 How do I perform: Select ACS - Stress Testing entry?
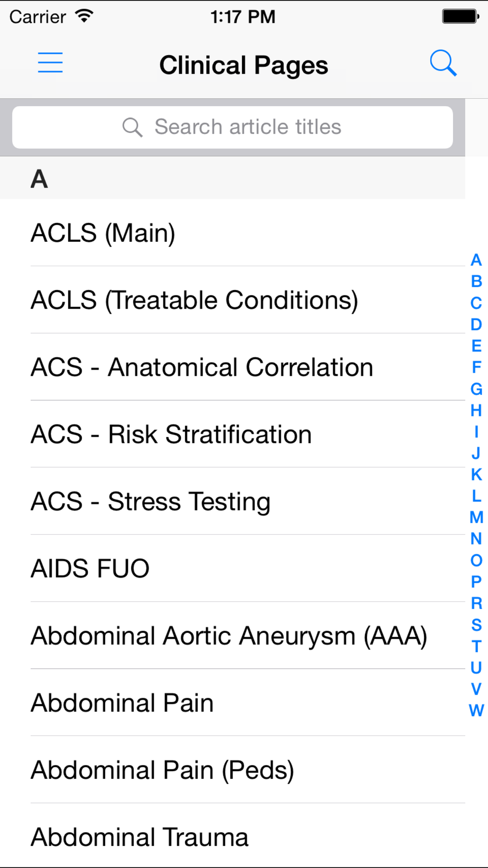(x=151, y=501)
